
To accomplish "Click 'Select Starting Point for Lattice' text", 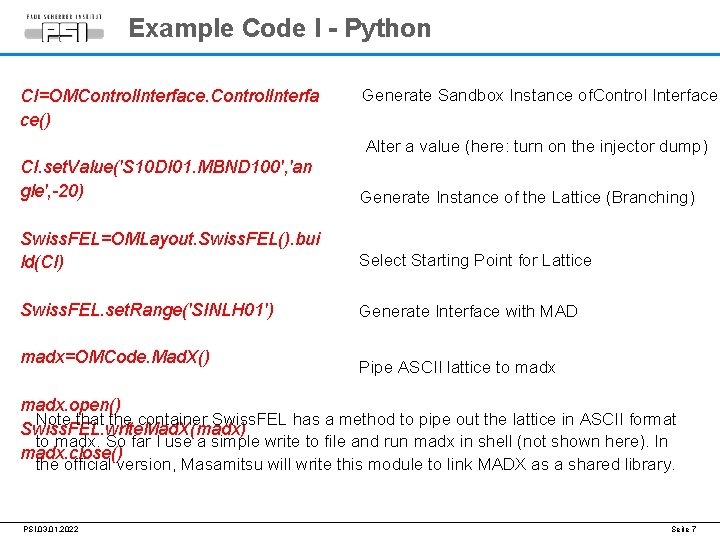I will pos(475,260).
